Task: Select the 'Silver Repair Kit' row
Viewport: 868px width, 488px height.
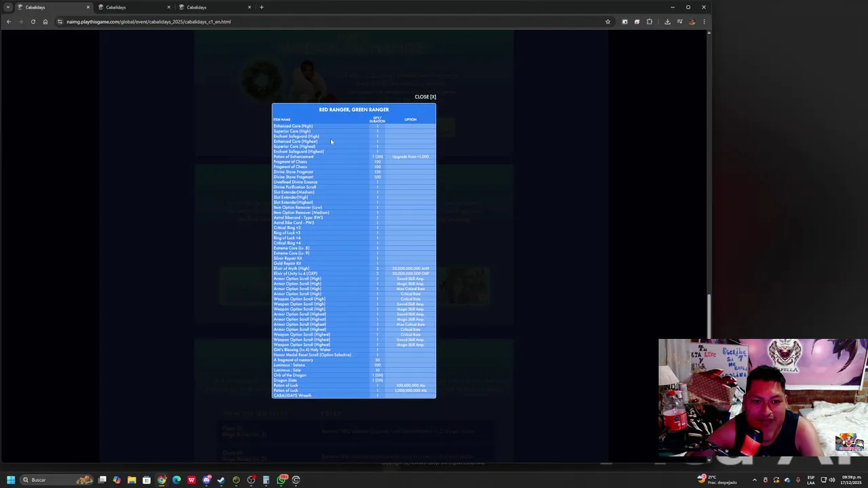Action: (354, 258)
